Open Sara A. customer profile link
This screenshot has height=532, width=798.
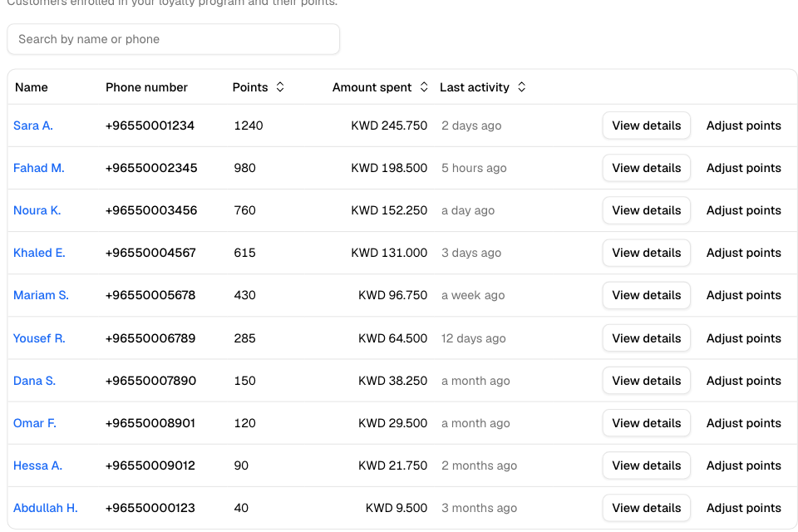click(33, 126)
